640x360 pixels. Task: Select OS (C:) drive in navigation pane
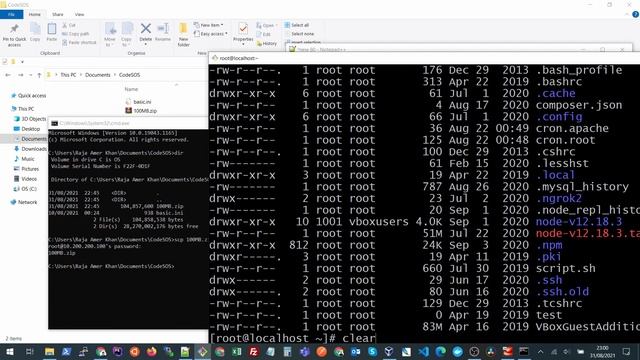(25, 189)
